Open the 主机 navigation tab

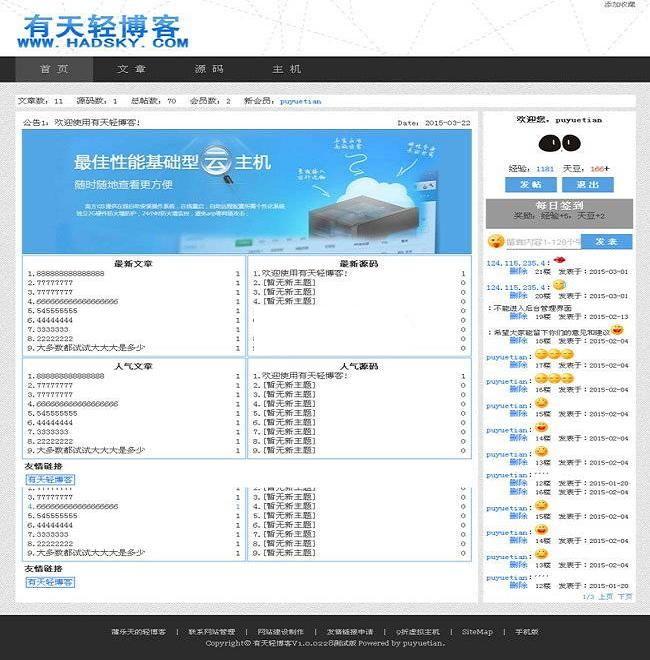click(x=287, y=69)
